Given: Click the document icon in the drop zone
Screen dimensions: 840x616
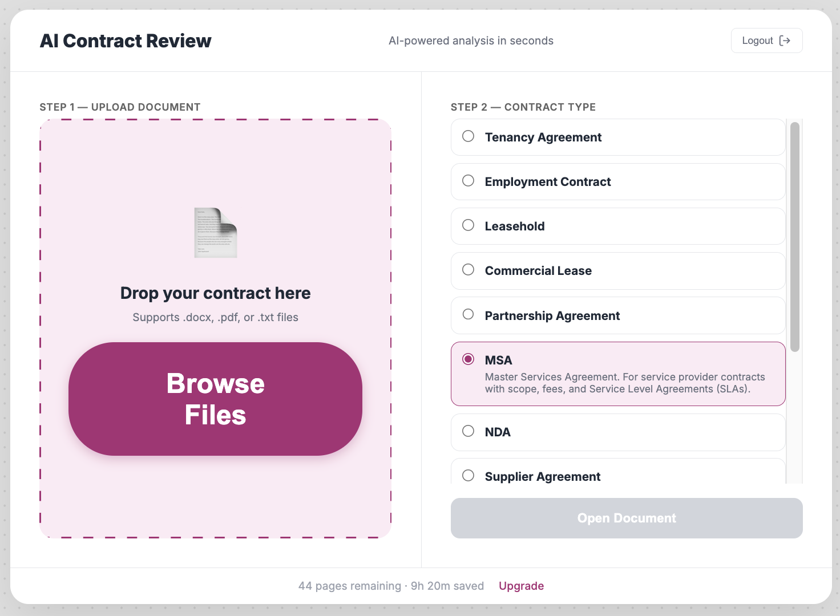Looking at the screenshot, I should coord(215,233).
